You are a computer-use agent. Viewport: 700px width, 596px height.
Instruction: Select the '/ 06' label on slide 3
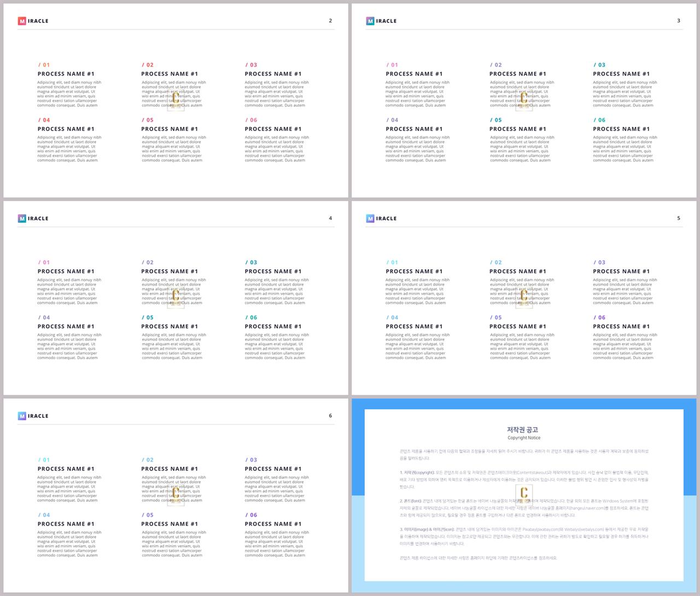pyautogui.click(x=599, y=120)
